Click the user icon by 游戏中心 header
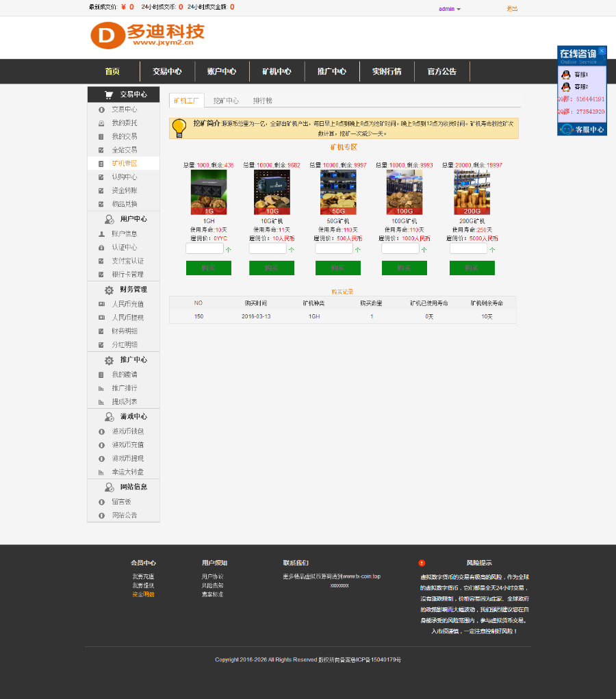 pyautogui.click(x=110, y=417)
